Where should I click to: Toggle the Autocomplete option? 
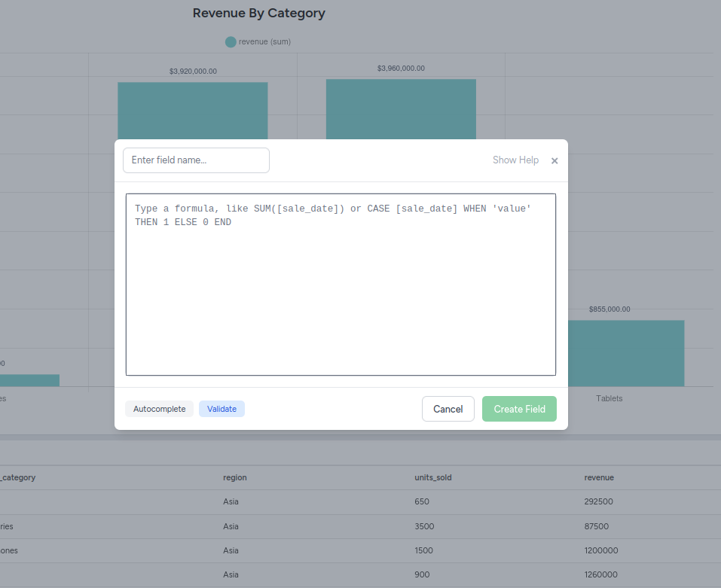(x=159, y=409)
